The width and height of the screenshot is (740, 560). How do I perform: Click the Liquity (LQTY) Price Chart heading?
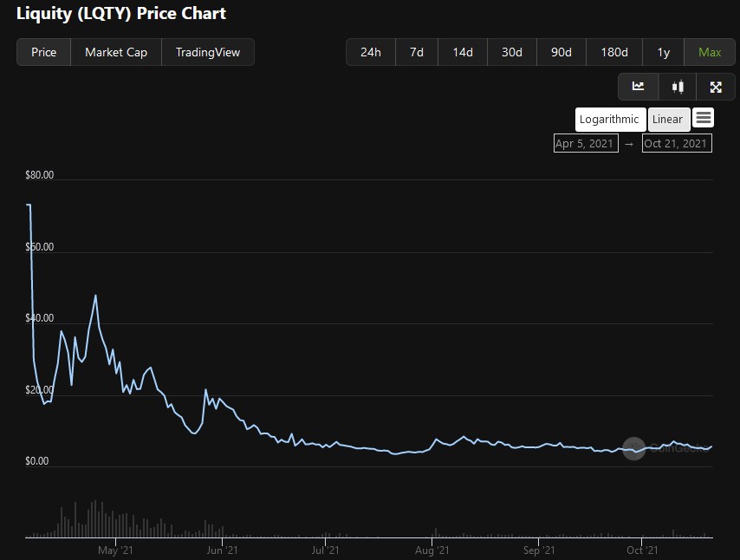click(121, 13)
